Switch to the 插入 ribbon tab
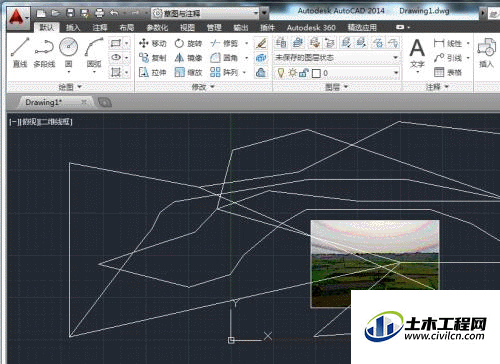The height and width of the screenshot is (364, 500). pos(73,28)
